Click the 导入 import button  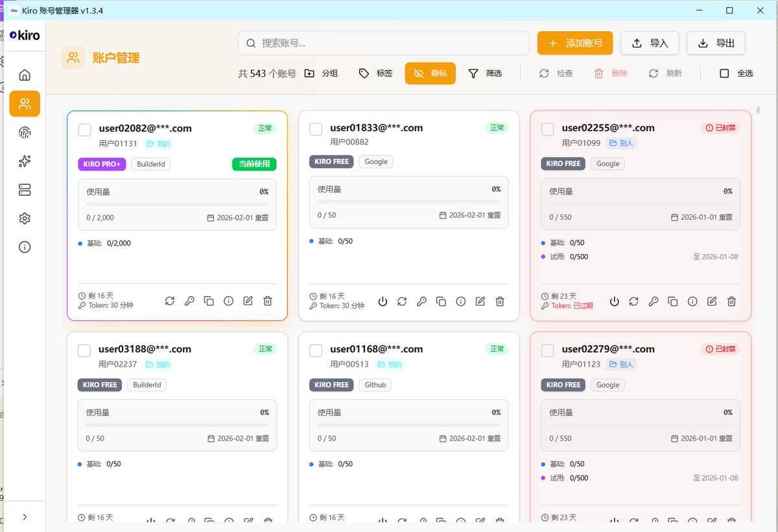(650, 43)
